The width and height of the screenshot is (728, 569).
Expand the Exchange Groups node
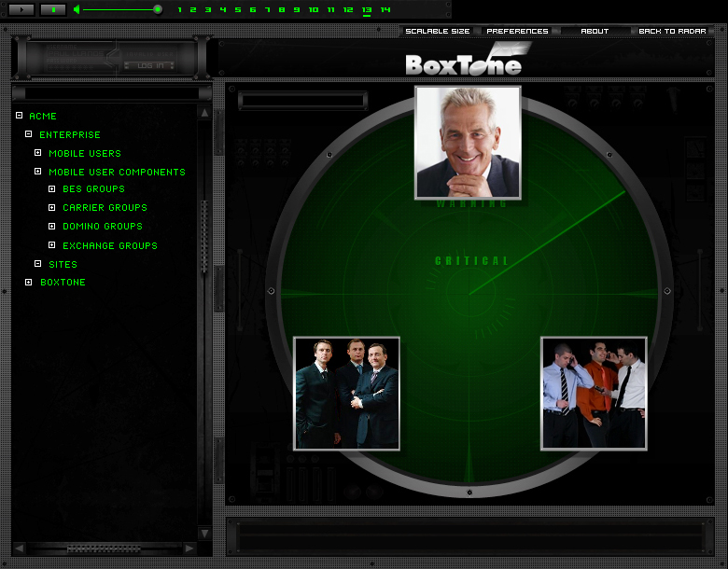(x=51, y=244)
